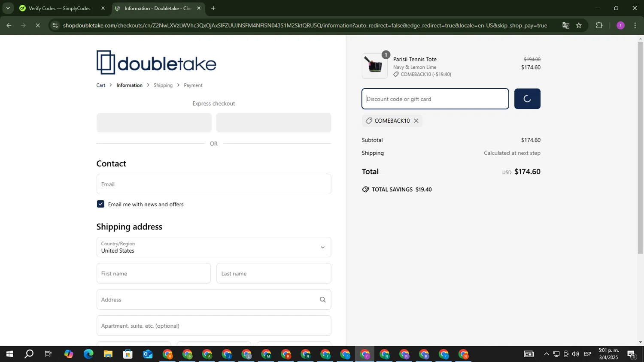Viewport: 644px width, 362px height.
Task: Show hidden system tray icons
Action: 546,354
